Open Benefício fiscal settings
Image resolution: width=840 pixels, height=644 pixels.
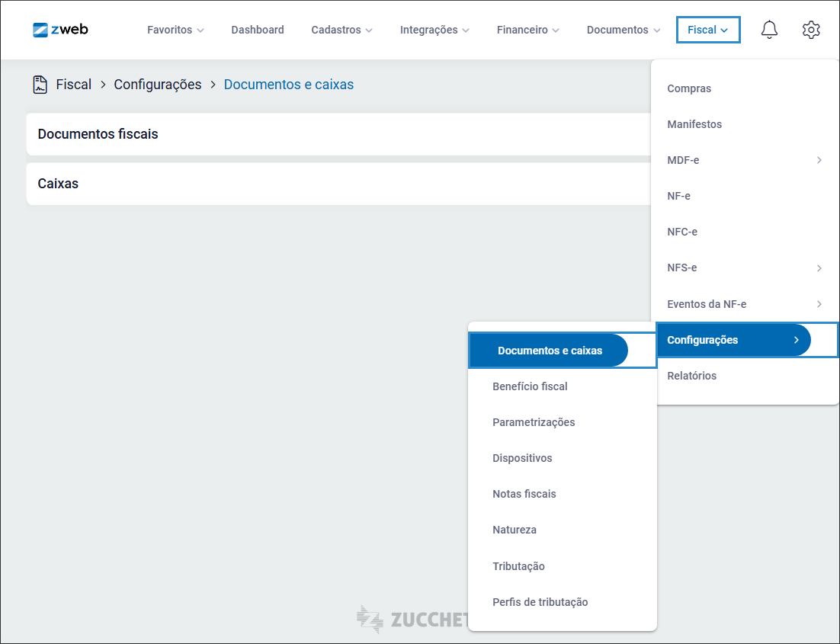(563, 386)
